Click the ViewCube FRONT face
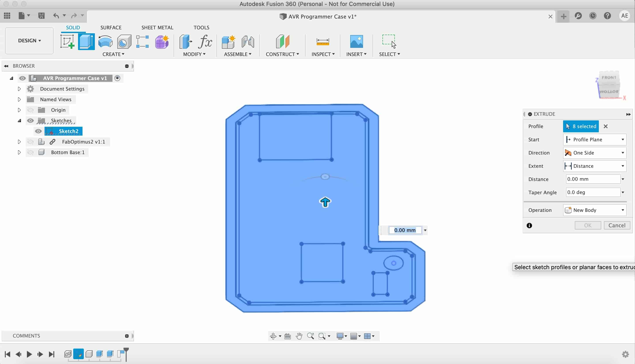635x364 pixels. pos(609,78)
